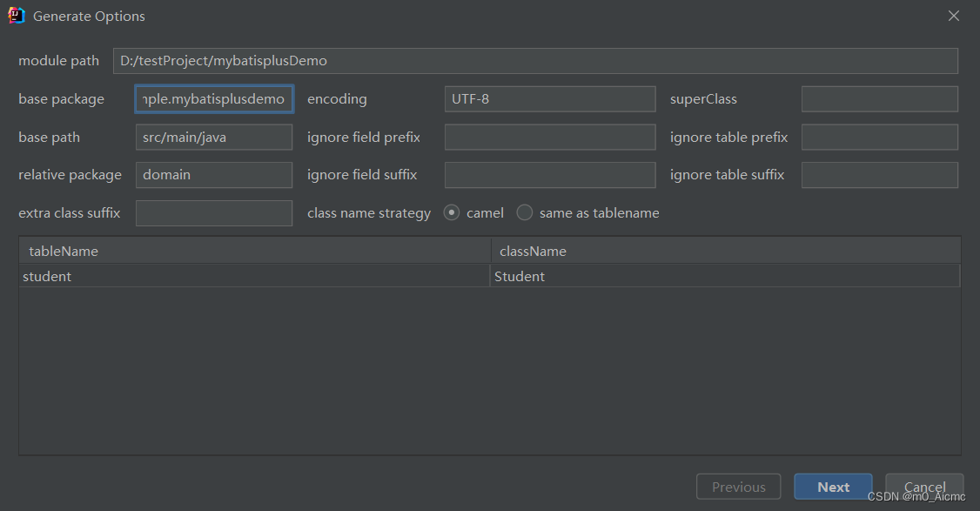Click the ignore table prefix input
The width and height of the screenshot is (980, 511).
pyautogui.click(x=879, y=137)
